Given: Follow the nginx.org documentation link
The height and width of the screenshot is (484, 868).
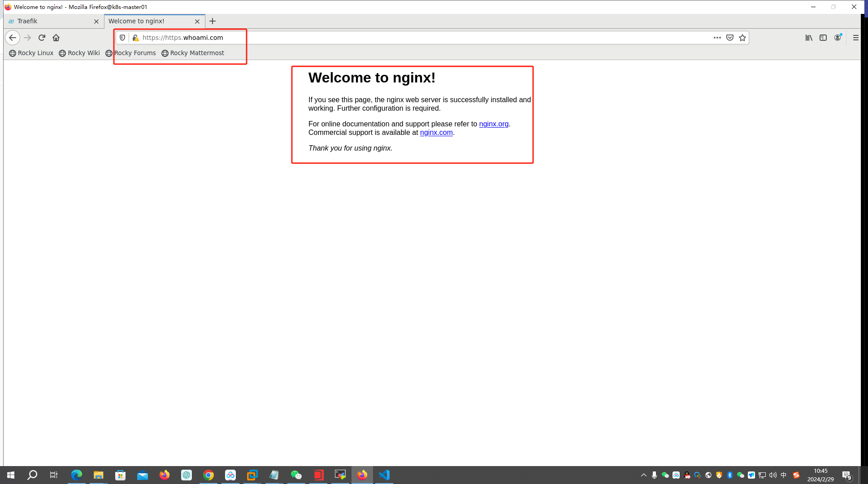Looking at the screenshot, I should click(x=494, y=124).
